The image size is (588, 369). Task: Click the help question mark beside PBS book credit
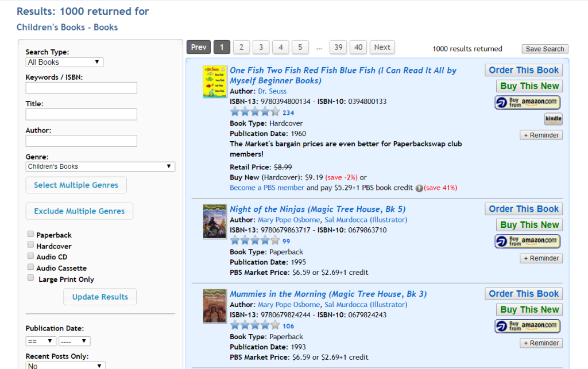click(419, 188)
